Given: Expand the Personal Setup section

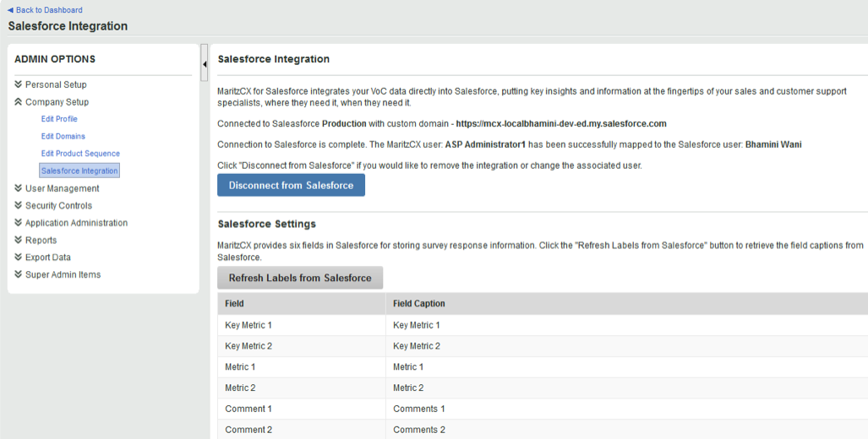Looking at the screenshot, I should [x=51, y=84].
